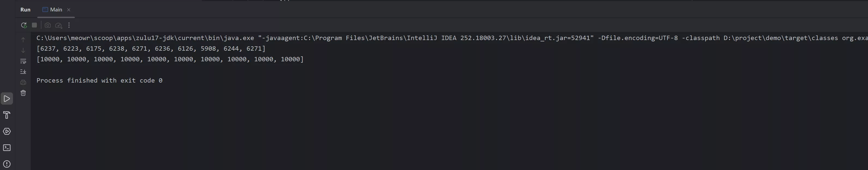Close the Main run tab
This screenshot has width=868, height=170.
pyautogui.click(x=69, y=10)
